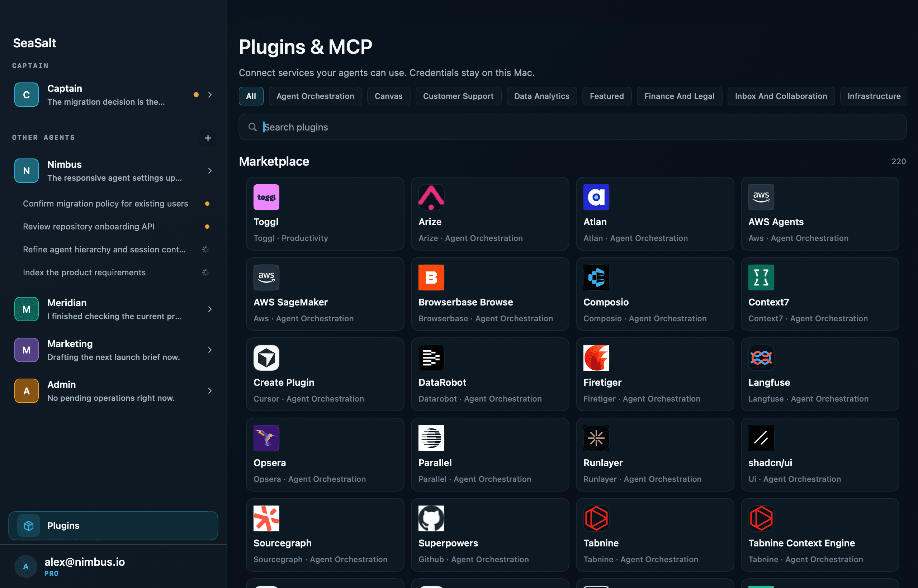Click 'Drafting the next launch brief now.'
Viewport: 918px width, 588px height.
pos(113,357)
